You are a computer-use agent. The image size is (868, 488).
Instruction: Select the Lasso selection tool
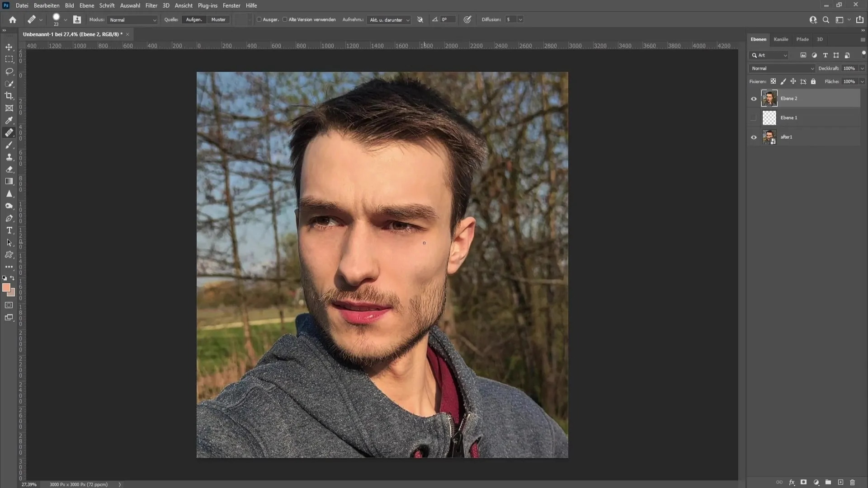9,71
